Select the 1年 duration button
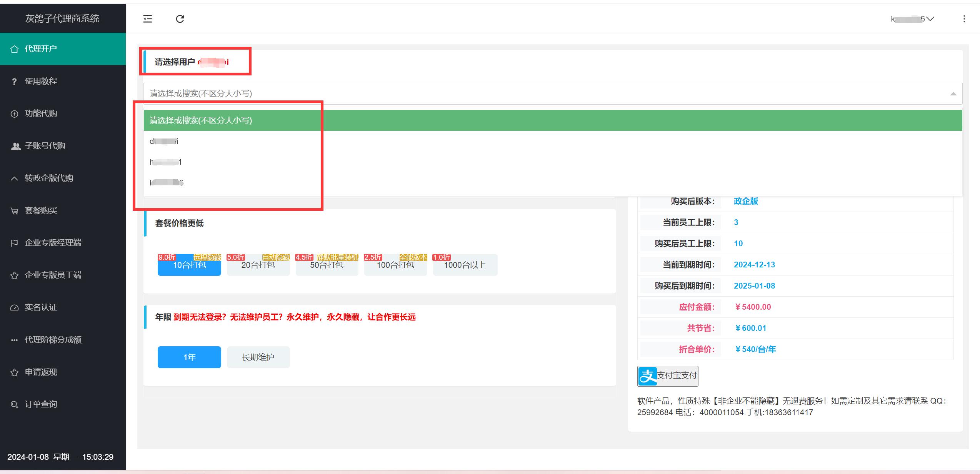Screen dimensions: 980x474 click(x=189, y=357)
